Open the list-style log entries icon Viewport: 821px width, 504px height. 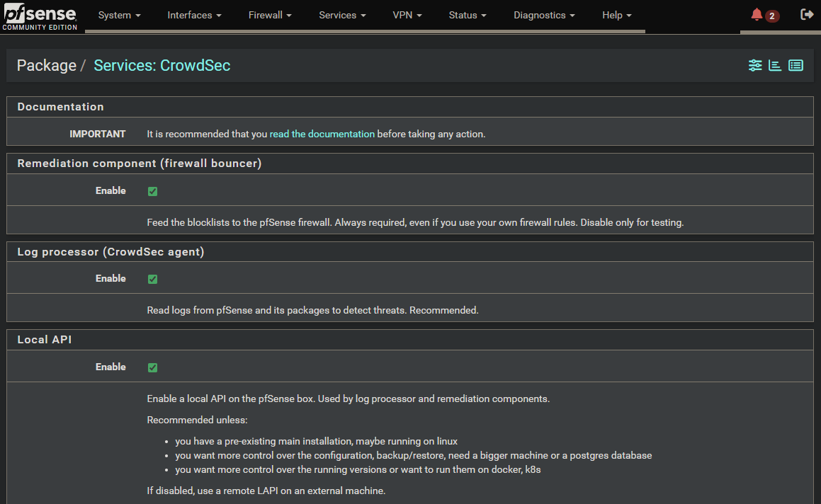795,66
